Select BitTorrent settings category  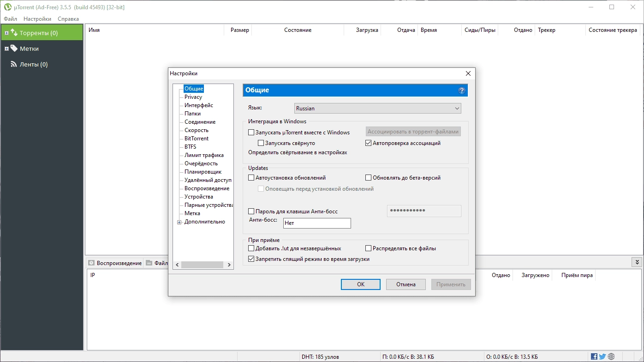[x=197, y=139]
